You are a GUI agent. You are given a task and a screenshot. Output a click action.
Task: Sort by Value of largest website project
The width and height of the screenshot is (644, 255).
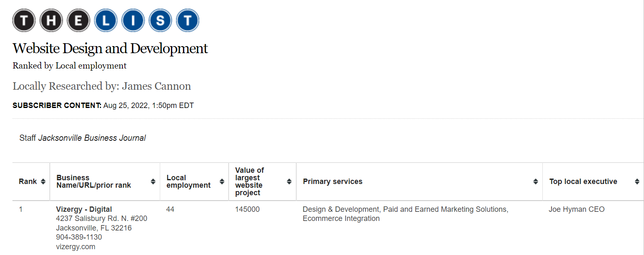[x=289, y=181]
